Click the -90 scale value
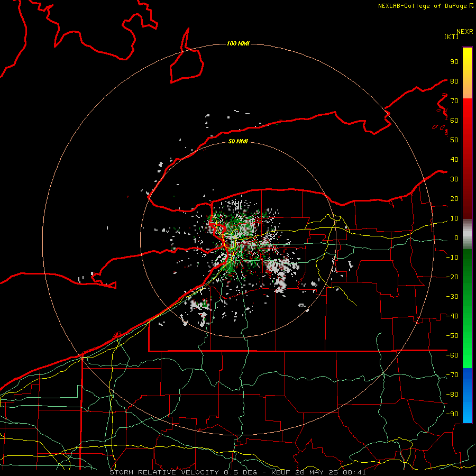Image resolution: width=476 pixels, height=476 pixels. pyautogui.click(x=452, y=414)
